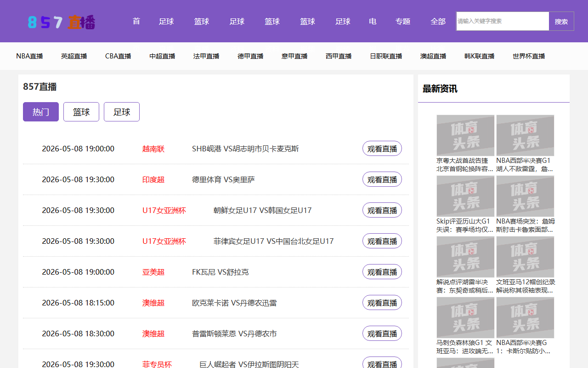
Task: Watch live for 德里体育 VS奥里萨
Action: [x=382, y=179]
